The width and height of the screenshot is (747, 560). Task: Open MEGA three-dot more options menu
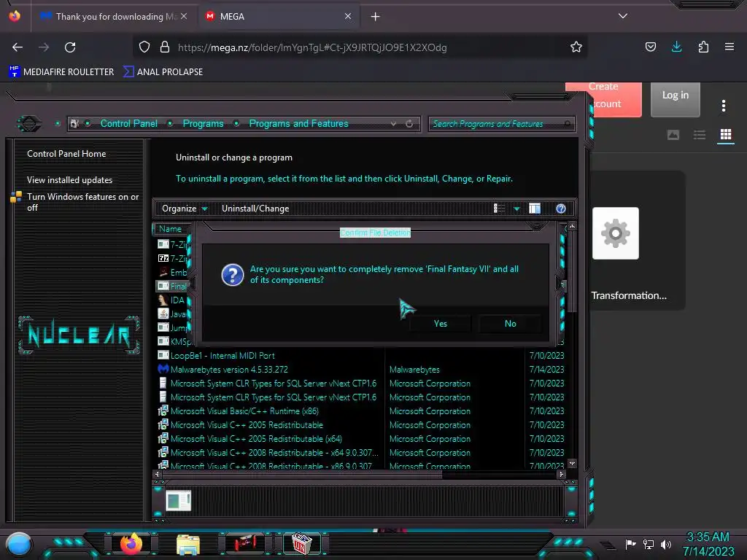point(723,106)
